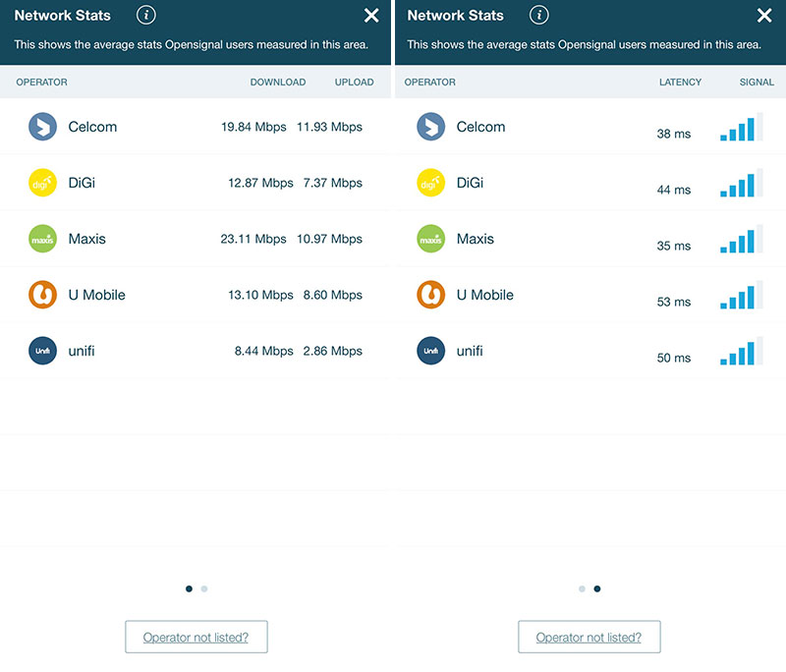Tap U Mobile signal strength bars
The height and width of the screenshot is (672, 786).
pyautogui.click(x=742, y=295)
